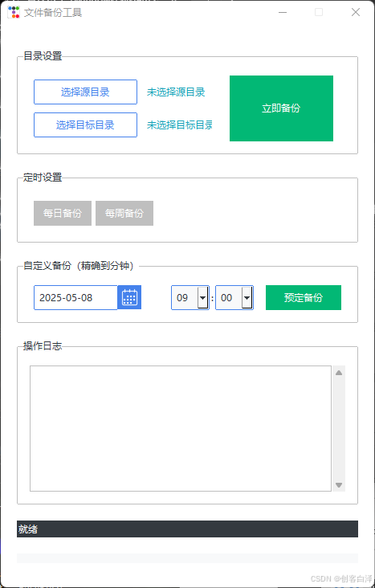Close the 文件备份工具 window
Screen dimensions: 375x588
[x=356, y=12]
